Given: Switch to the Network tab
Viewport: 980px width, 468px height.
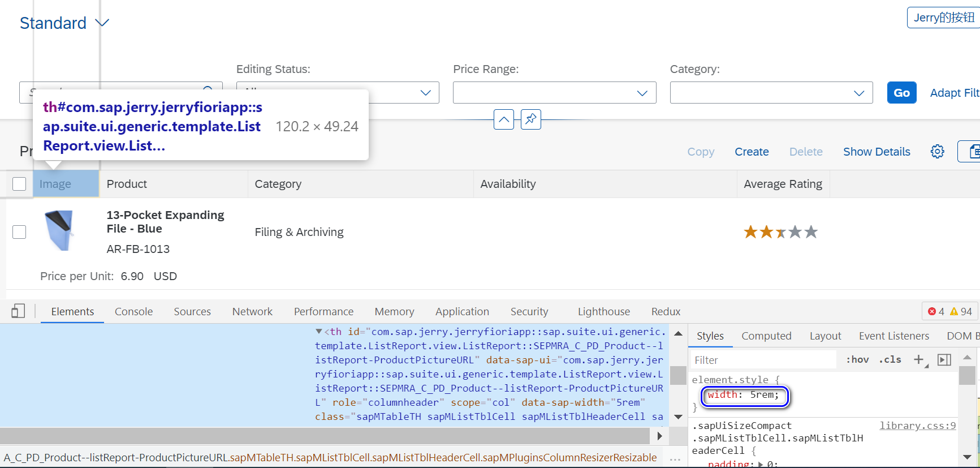Looking at the screenshot, I should tap(252, 312).
